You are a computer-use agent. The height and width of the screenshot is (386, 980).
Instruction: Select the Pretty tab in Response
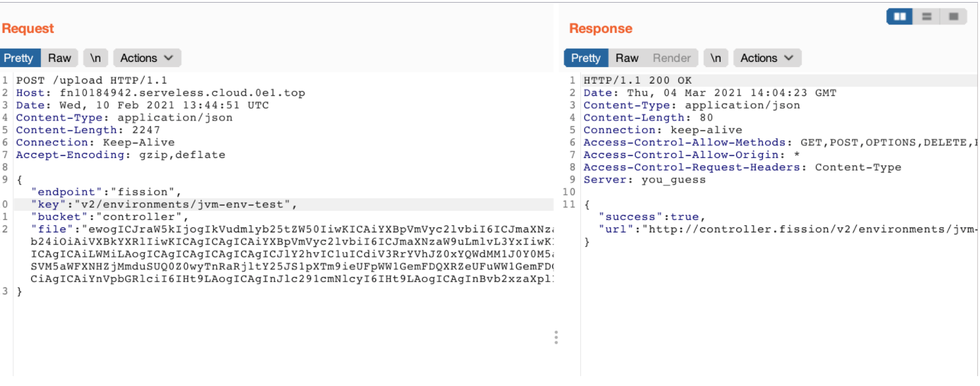(586, 58)
